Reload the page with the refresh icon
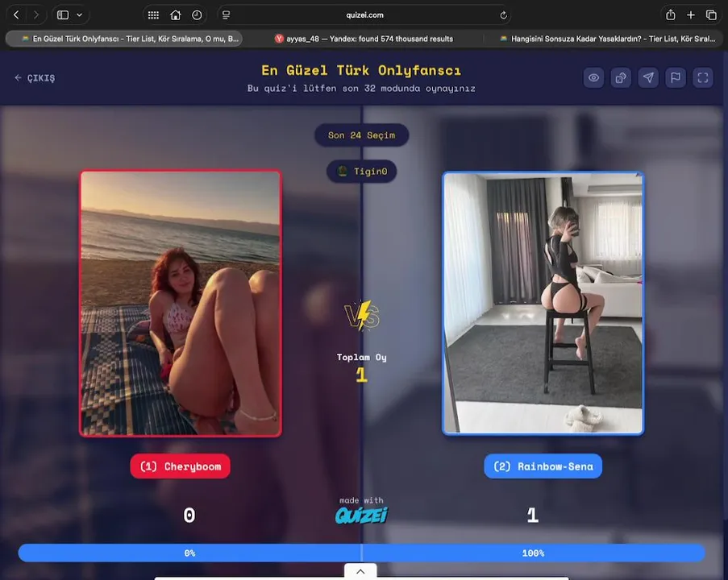This screenshot has width=728, height=580. point(503,15)
